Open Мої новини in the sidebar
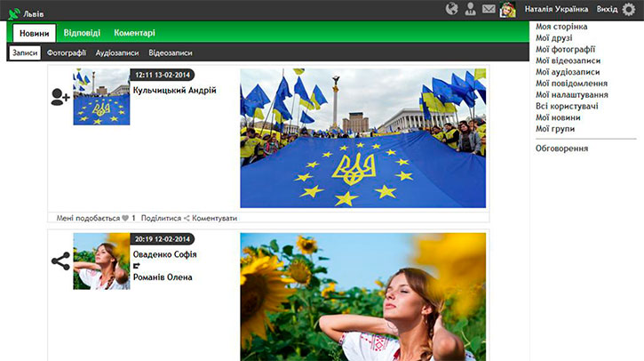This screenshot has width=644, height=361. 558,117
